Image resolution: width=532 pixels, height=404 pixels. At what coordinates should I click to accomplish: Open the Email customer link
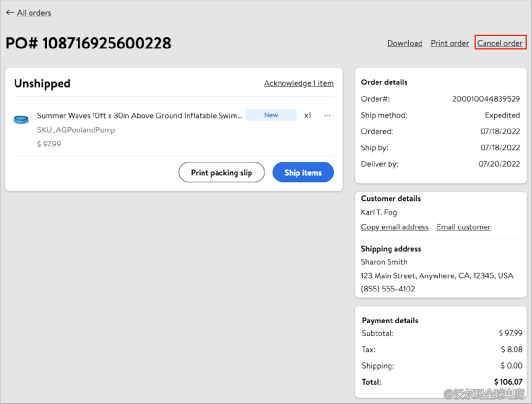pyautogui.click(x=463, y=227)
